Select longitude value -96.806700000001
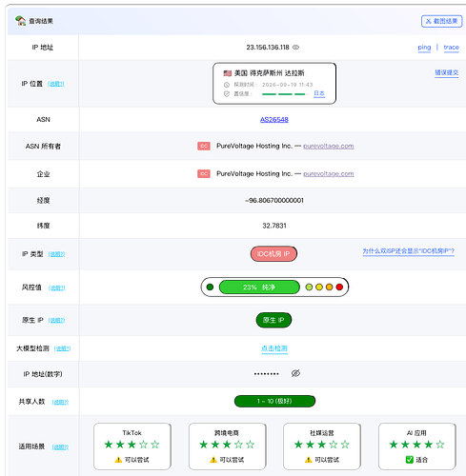This screenshot has width=466, height=476. click(274, 200)
